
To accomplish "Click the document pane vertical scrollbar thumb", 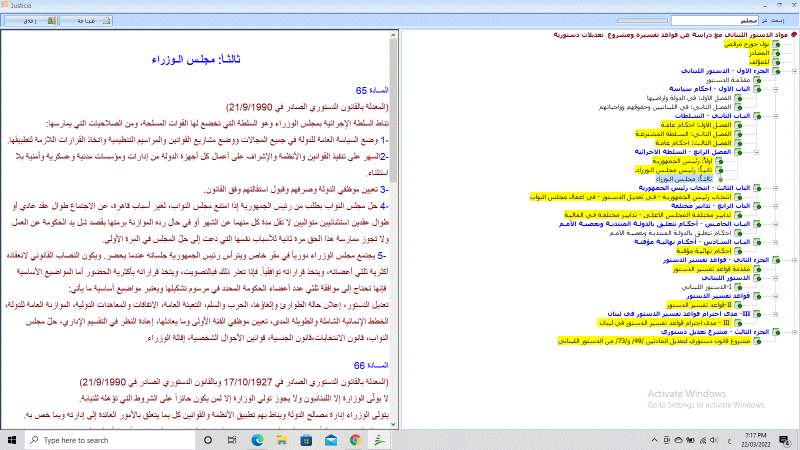I will [x=393, y=111].
